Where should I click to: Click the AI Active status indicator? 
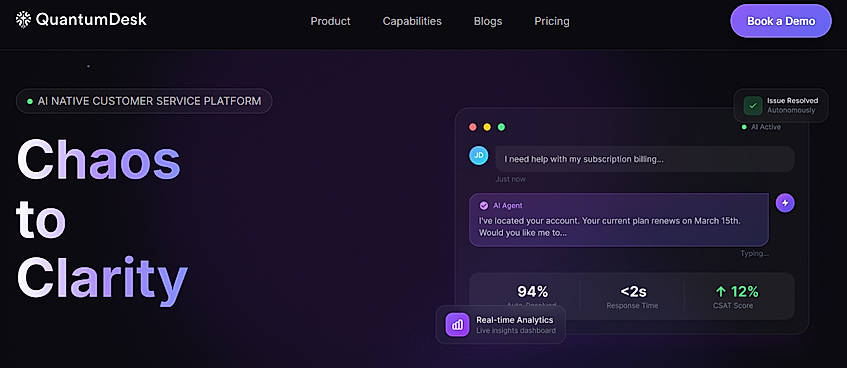click(761, 127)
